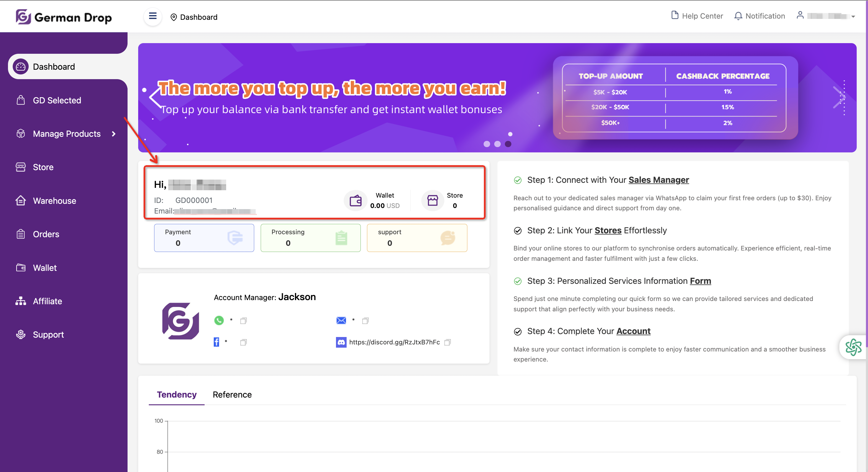Toggle the Step 4 check circle
This screenshot has width=868, height=472.
[518, 331]
